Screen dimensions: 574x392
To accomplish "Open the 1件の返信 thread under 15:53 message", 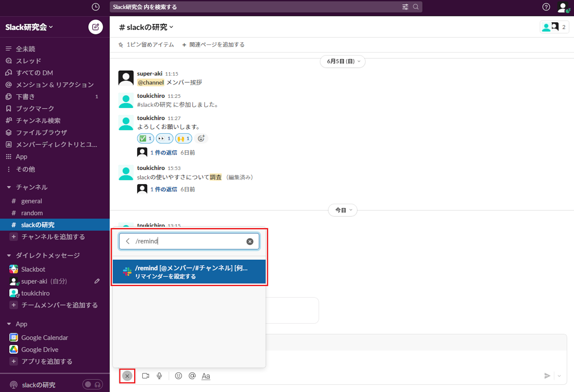I will coord(164,189).
